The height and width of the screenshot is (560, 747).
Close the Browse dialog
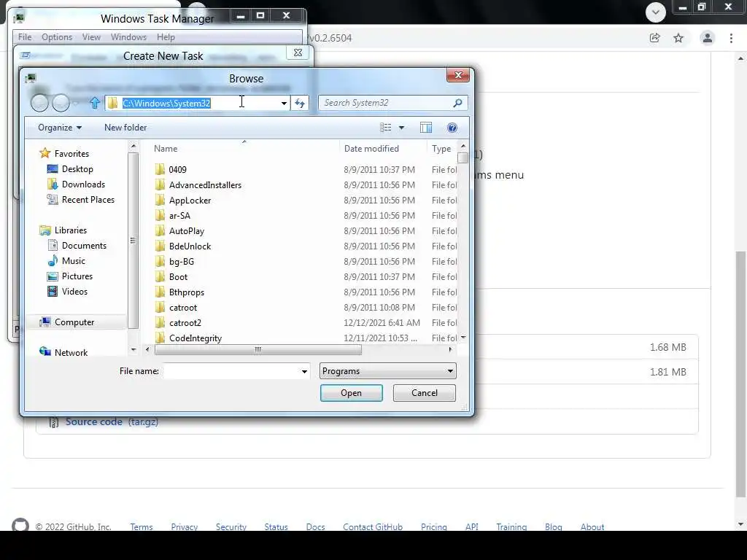(x=458, y=75)
